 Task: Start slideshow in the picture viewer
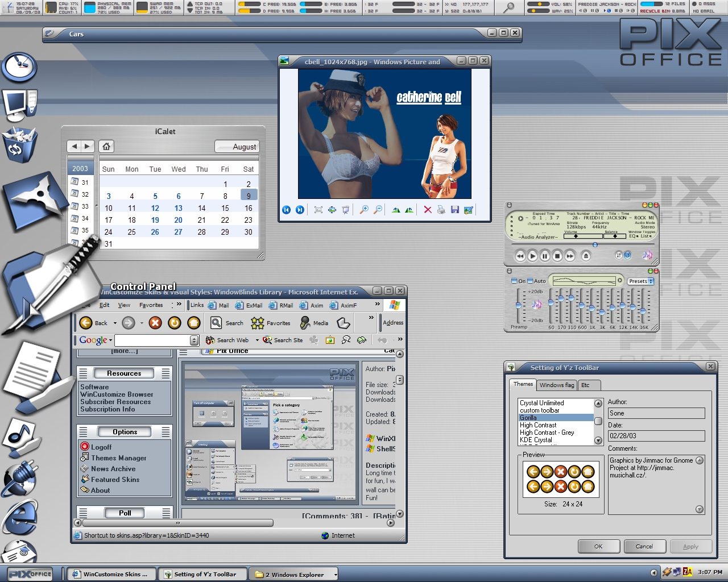click(346, 210)
